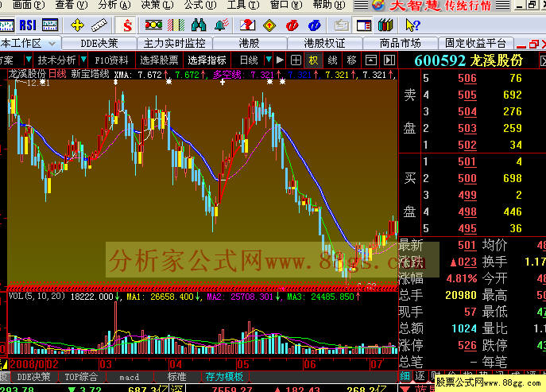Open the 决策(L) menu
The height and width of the screenshot is (392, 546).
click(157, 5)
